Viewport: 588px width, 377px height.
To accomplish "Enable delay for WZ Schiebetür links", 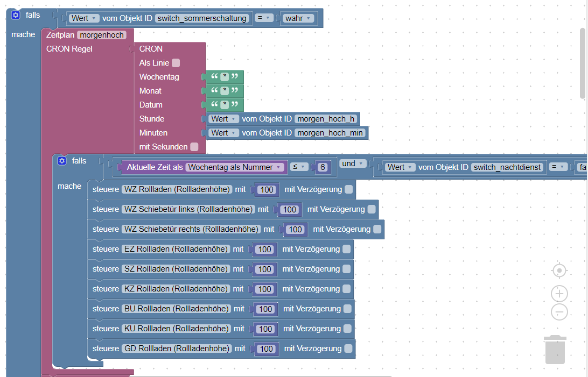I will pyautogui.click(x=372, y=209).
